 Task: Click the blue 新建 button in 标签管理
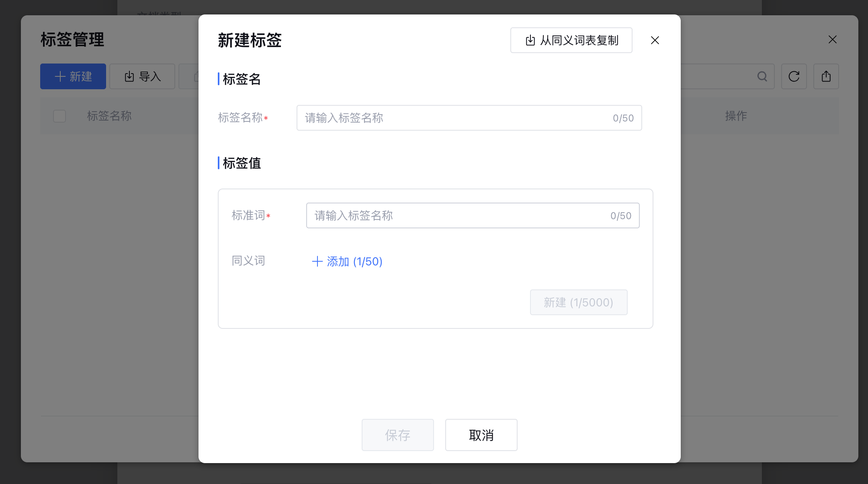(x=73, y=76)
